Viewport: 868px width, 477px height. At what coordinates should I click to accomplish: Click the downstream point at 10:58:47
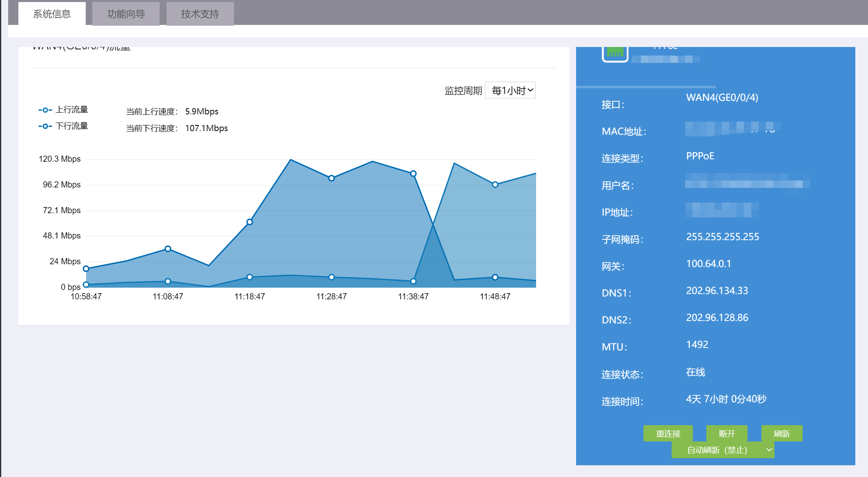pos(86,269)
